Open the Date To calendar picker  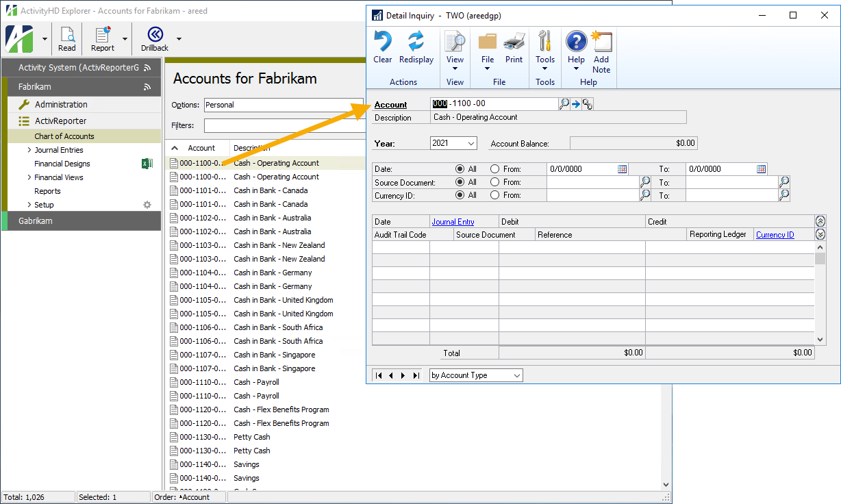point(762,169)
